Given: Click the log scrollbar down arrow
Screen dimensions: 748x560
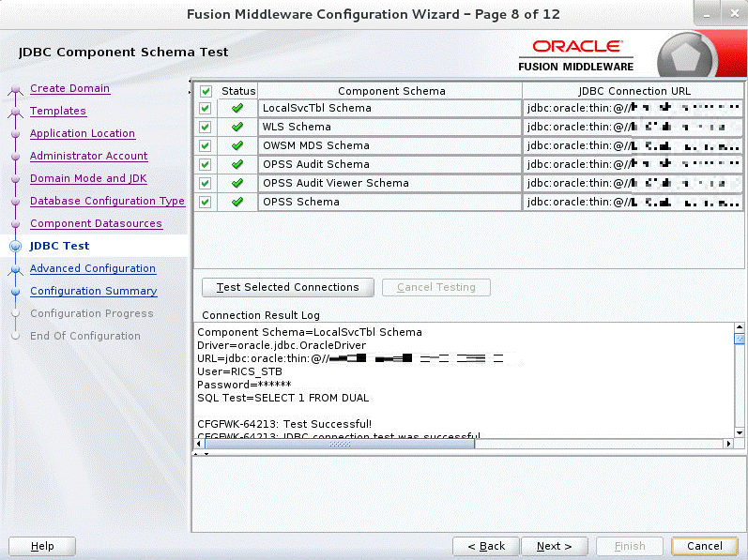Looking at the screenshot, I should [x=740, y=433].
